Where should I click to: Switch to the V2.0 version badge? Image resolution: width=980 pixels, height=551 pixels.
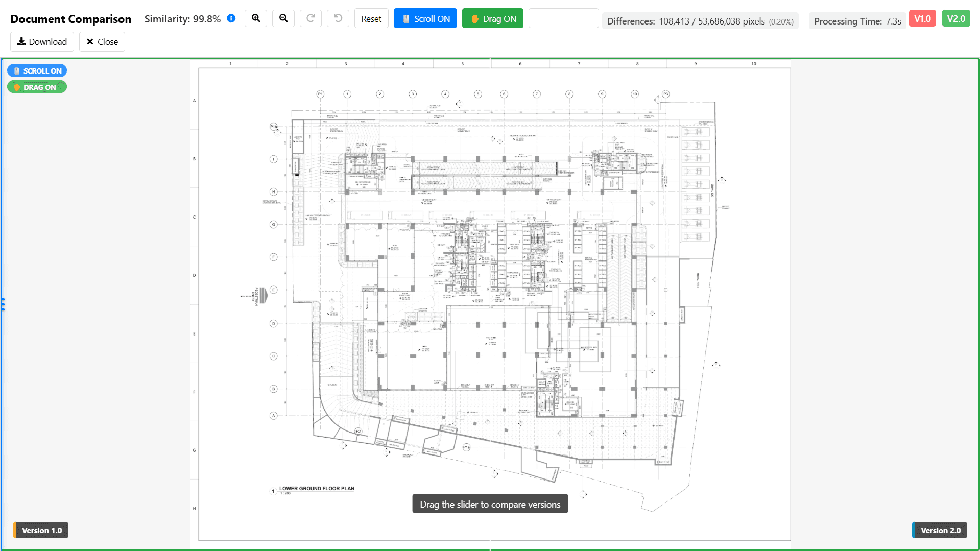[956, 19]
